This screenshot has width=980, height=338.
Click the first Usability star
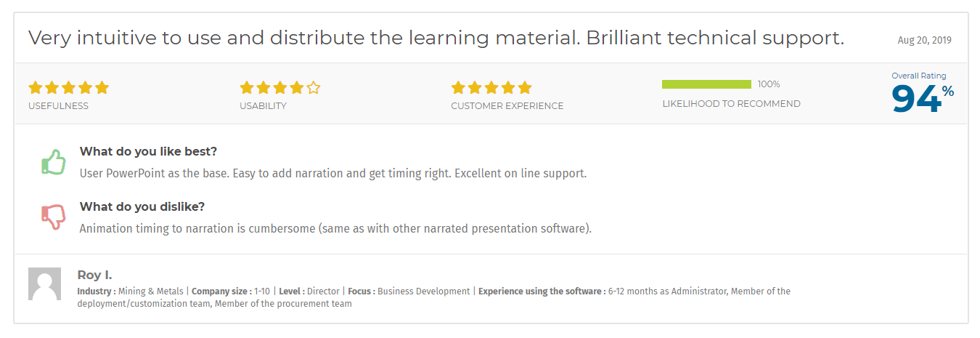[x=247, y=88]
